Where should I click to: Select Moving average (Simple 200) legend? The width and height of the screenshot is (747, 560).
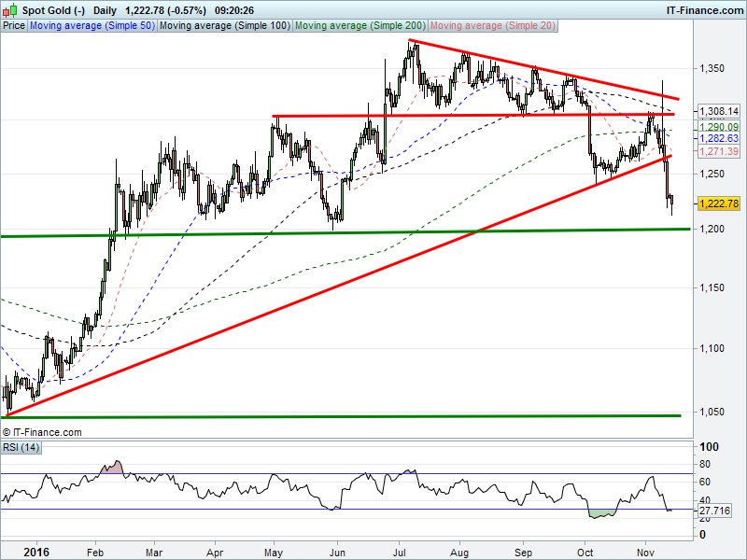point(360,26)
